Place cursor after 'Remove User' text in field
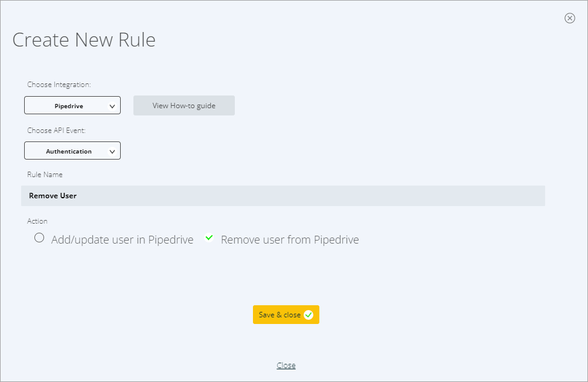 pyautogui.click(x=78, y=196)
